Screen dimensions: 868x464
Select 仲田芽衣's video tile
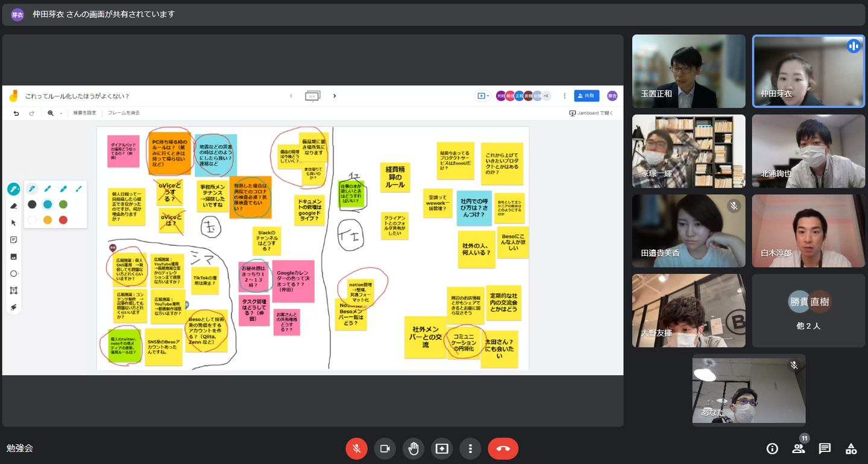[x=808, y=71]
